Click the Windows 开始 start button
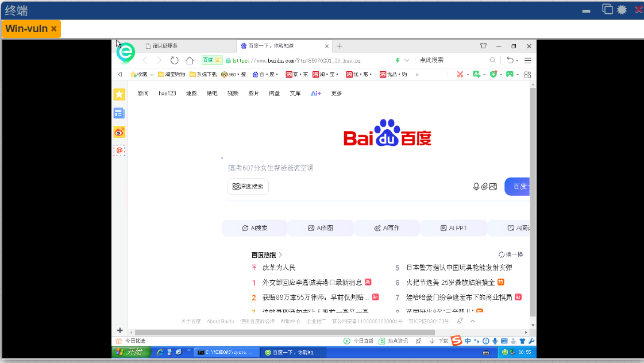644x363 pixels. (x=132, y=352)
